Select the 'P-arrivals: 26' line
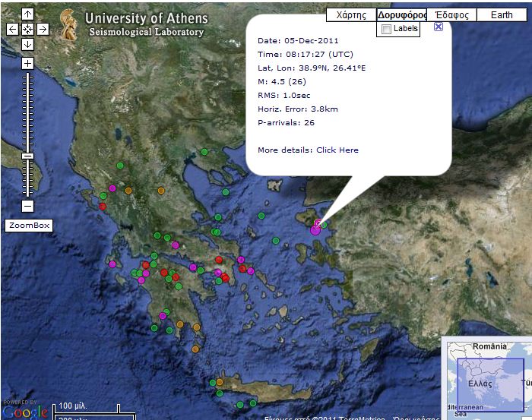 point(286,123)
